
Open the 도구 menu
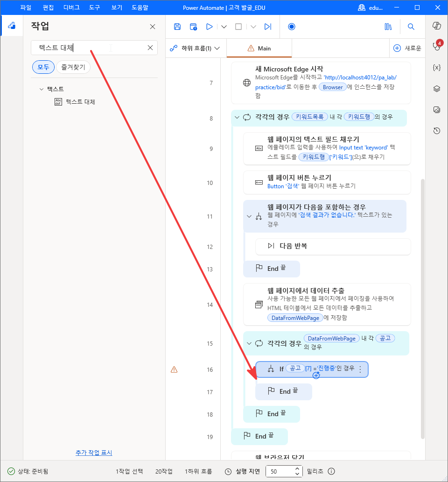tap(95, 7)
